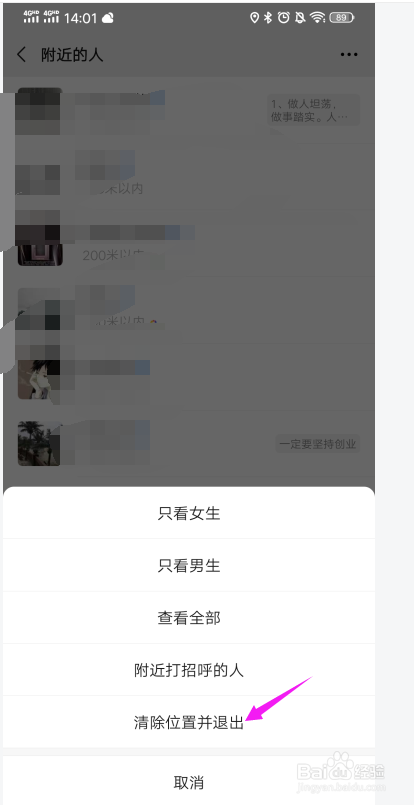The width and height of the screenshot is (414, 805).
Task: Open 附近打招呼的人 list
Action: (x=189, y=670)
